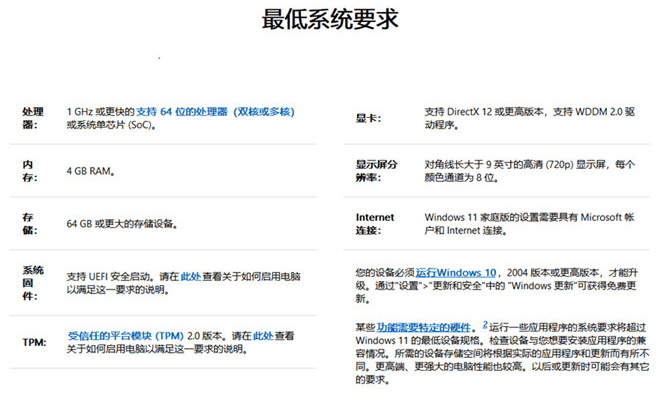
Task: Click the 64 GB 或更大的存储设备 text
Action: (122, 224)
